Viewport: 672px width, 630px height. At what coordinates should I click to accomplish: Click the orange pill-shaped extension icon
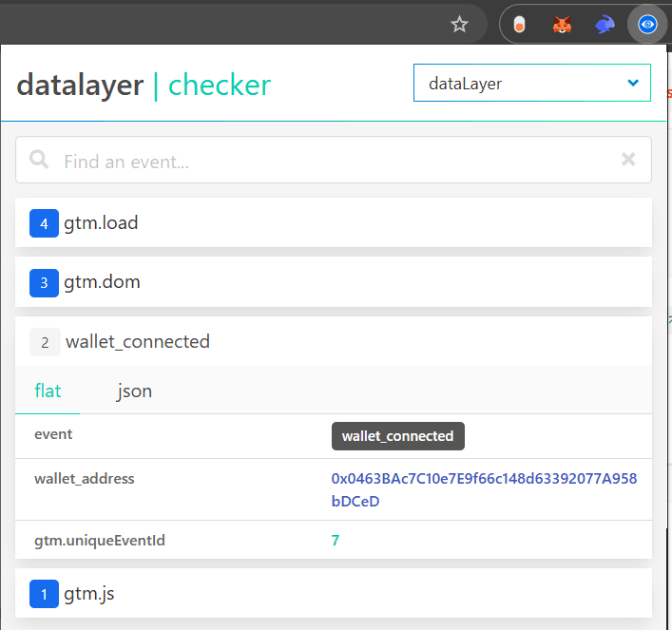click(x=519, y=25)
